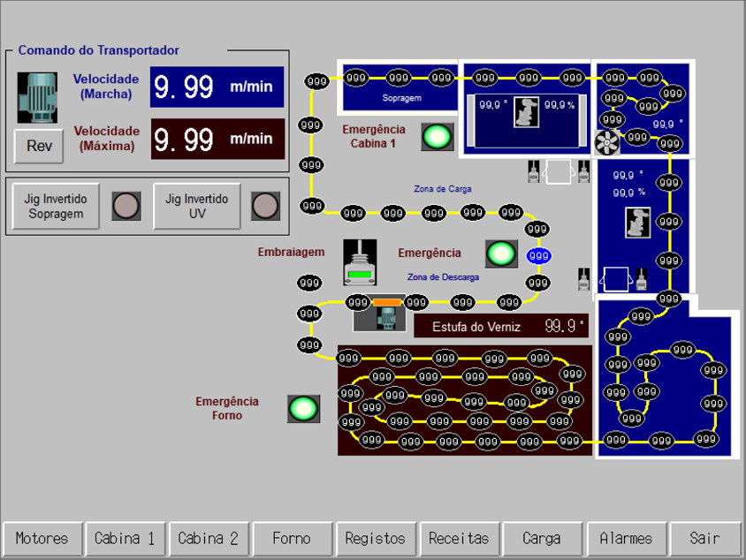
Task: Select the blue highlighted 999 jig marker
Action: pos(538,256)
